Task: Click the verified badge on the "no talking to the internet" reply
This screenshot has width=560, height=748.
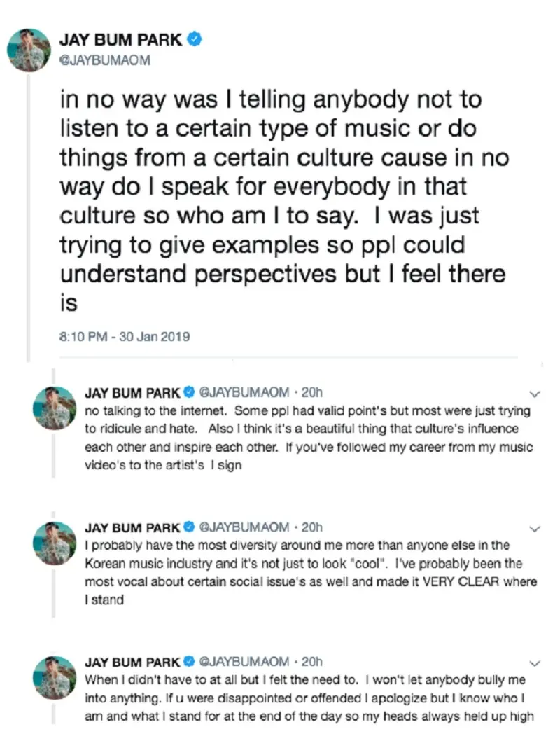Action: click(188, 392)
